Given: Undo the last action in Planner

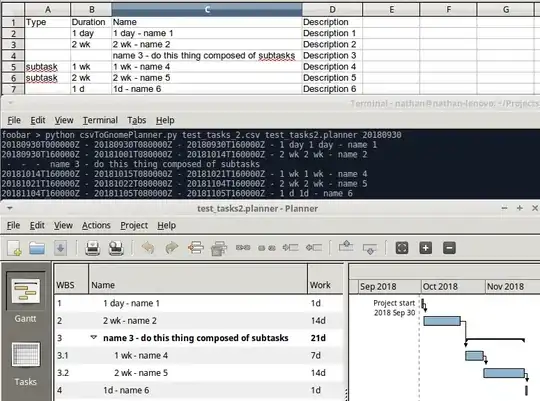Looking at the screenshot, I should (x=148, y=248).
